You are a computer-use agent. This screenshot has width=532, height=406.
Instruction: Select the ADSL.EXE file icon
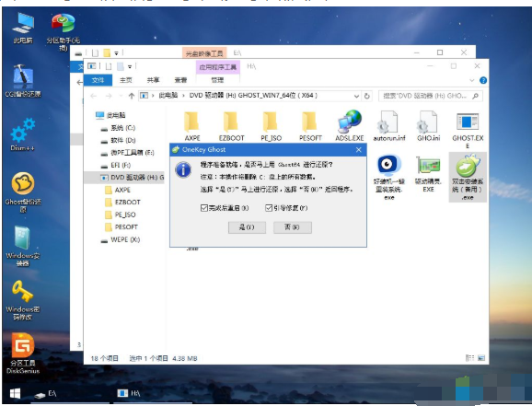350,125
